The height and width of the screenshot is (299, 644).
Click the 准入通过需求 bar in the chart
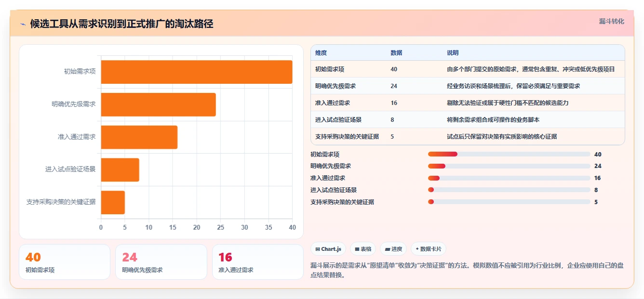(139, 137)
